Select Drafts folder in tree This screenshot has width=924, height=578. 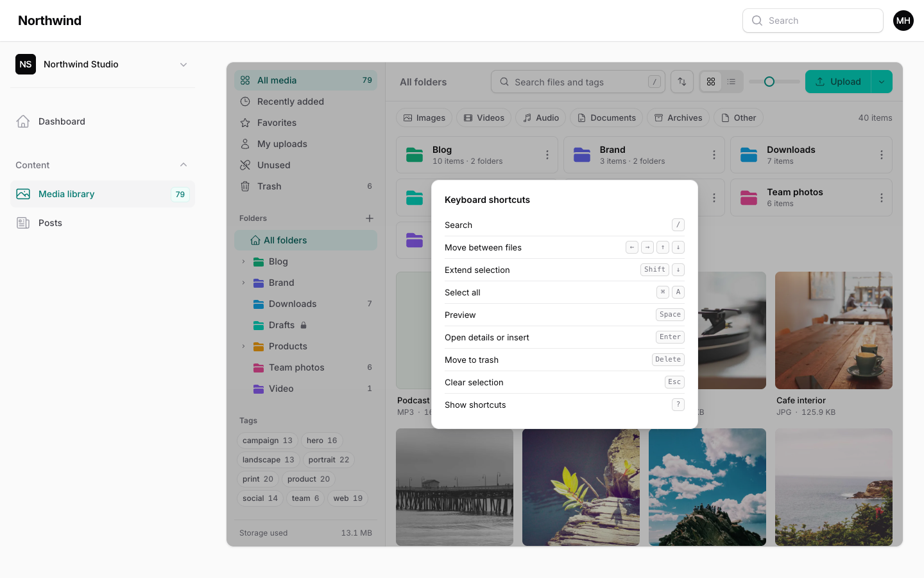click(x=305, y=325)
